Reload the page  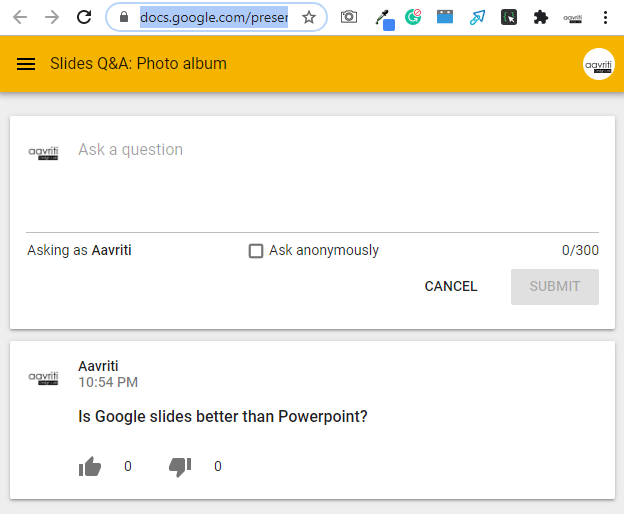84,17
